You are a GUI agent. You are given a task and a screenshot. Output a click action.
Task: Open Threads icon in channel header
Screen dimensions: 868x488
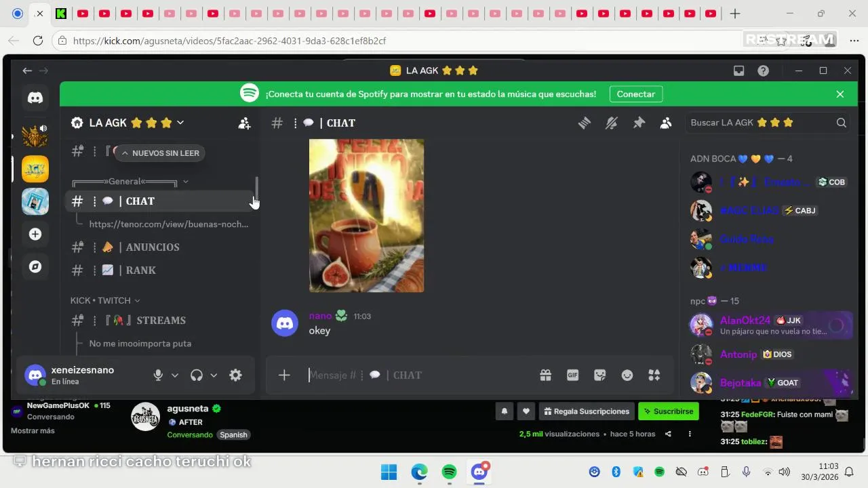[584, 123]
